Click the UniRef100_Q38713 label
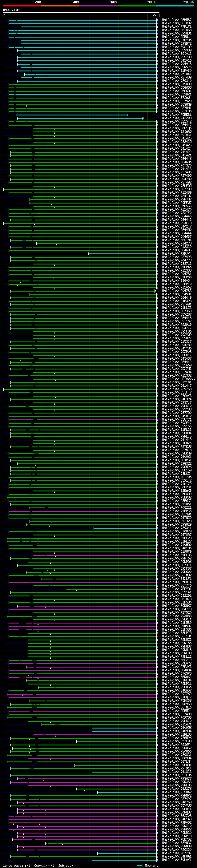Image resolution: width=197 pixels, height=868 pixels. [177, 264]
